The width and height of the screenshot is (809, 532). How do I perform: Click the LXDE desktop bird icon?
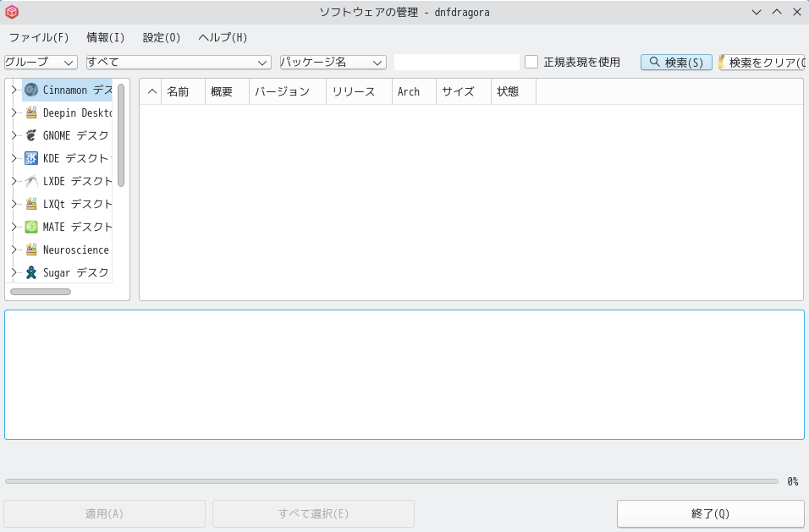(x=31, y=181)
